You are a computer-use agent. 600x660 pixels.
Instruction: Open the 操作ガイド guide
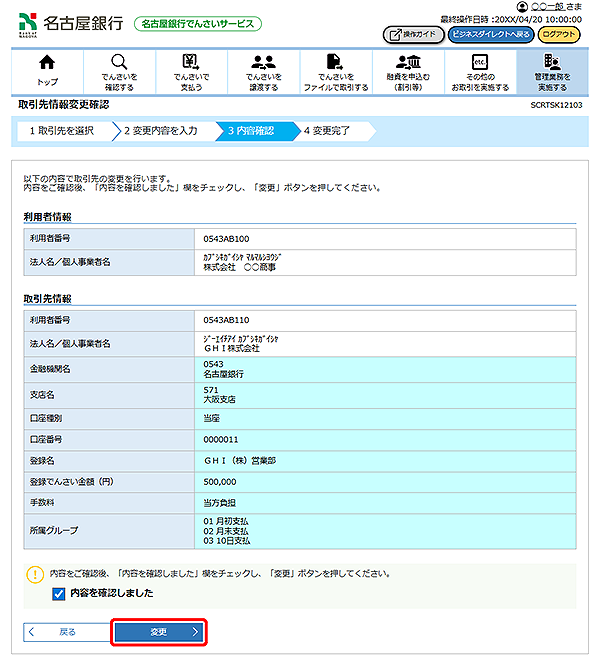click(x=413, y=34)
